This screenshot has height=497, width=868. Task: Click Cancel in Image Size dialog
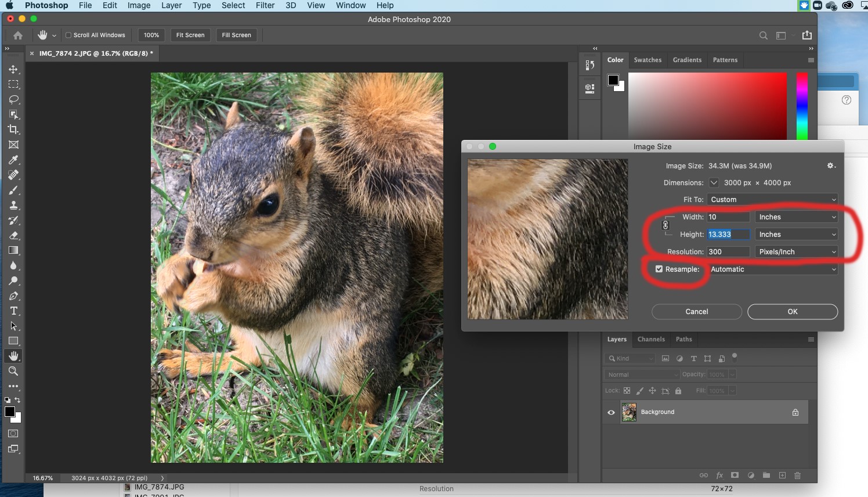tap(697, 312)
